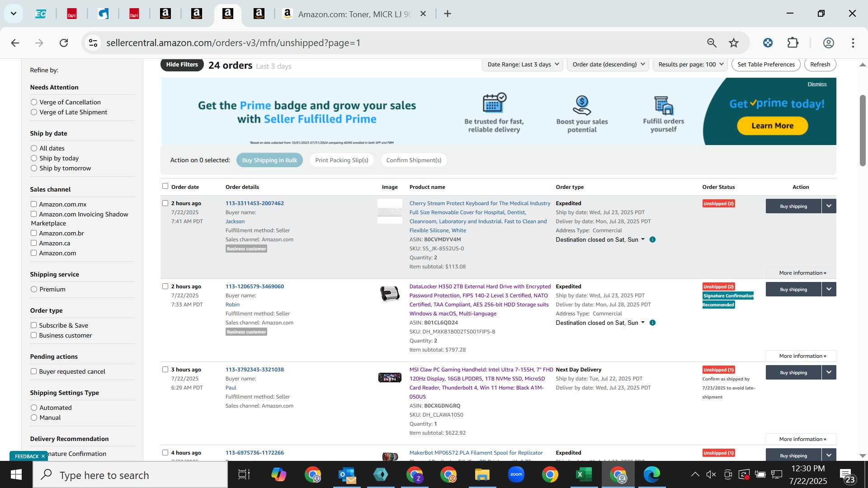Click the blue extension icon beside the star
868x488 pixels.
tap(768, 43)
